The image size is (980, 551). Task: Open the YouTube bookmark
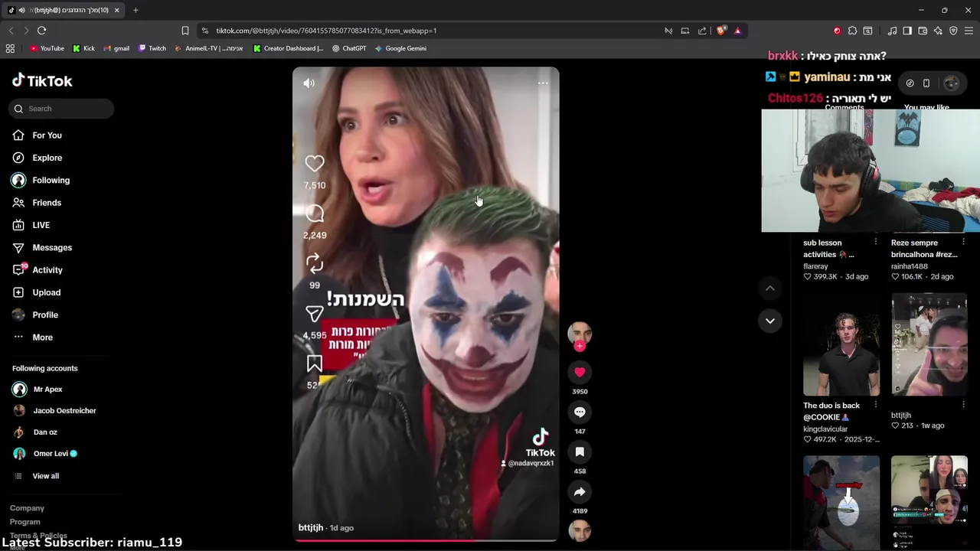pos(47,48)
